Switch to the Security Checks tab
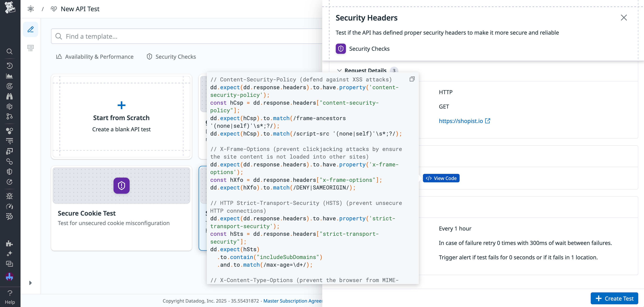Screen dimensions: 644x307 171,56
